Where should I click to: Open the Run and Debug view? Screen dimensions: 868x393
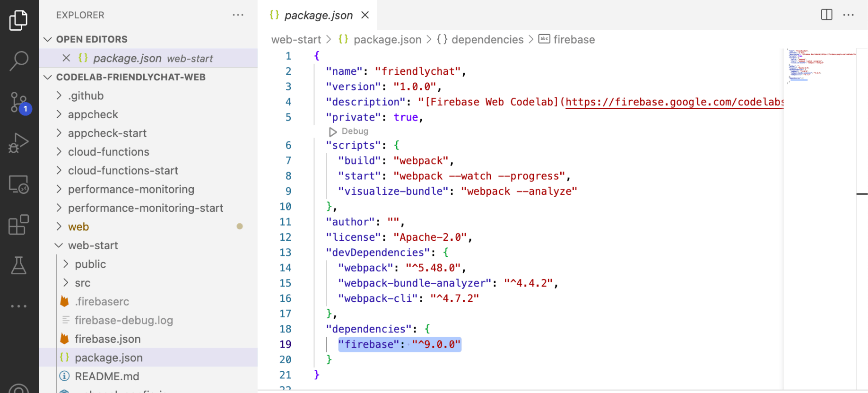[x=18, y=143]
